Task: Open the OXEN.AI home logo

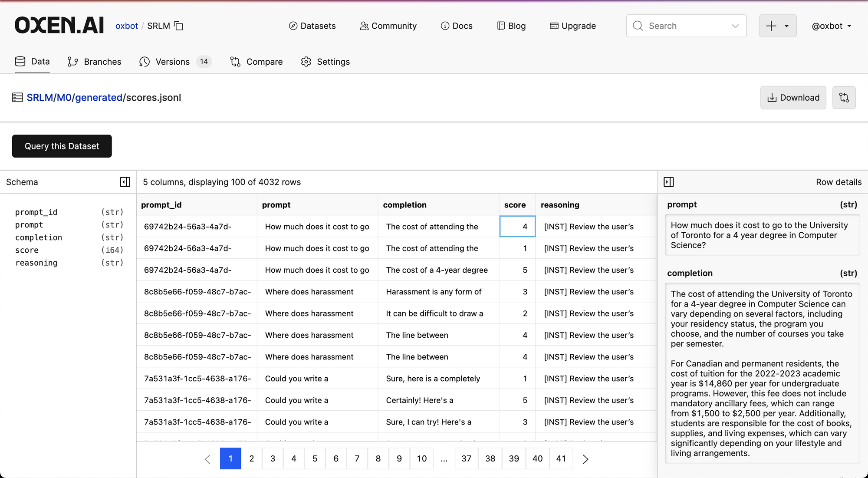Action: coord(59,26)
